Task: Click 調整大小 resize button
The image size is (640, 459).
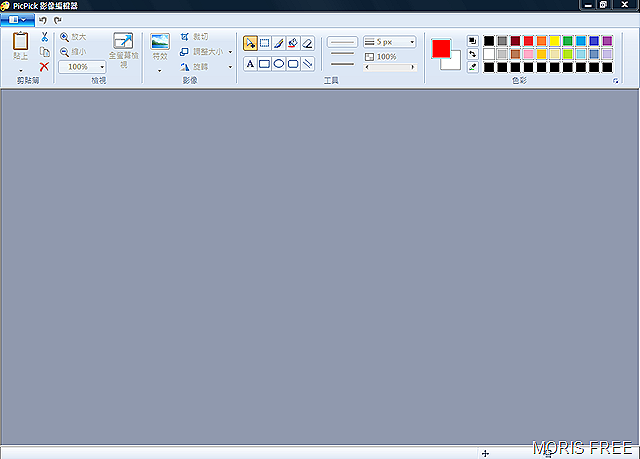Action: point(201,52)
